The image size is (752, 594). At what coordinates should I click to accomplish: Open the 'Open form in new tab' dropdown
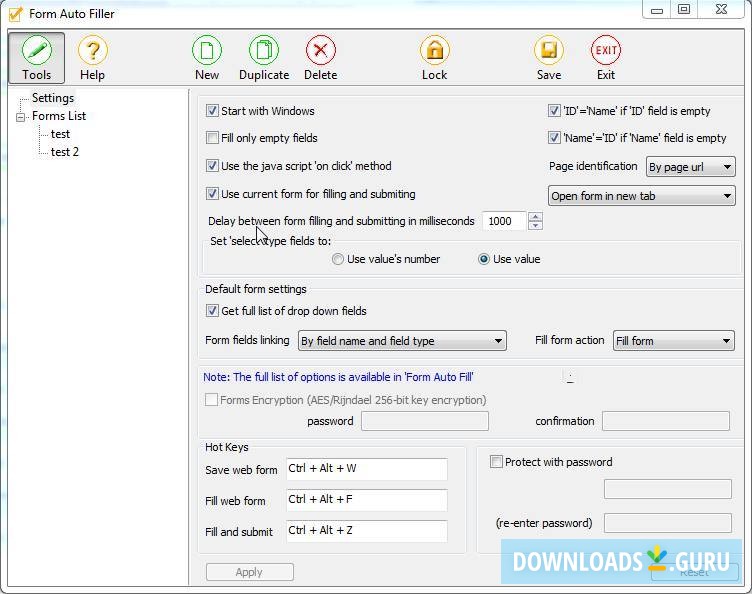[x=642, y=196]
